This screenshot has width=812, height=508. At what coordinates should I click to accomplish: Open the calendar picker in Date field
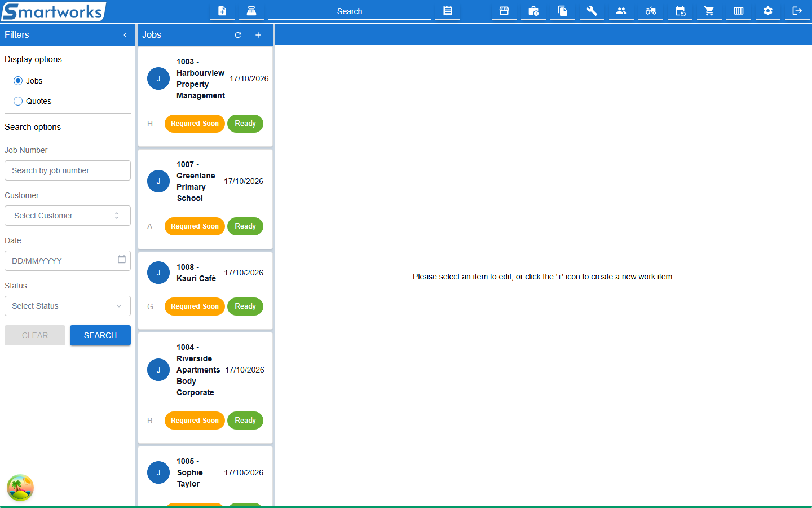pyautogui.click(x=122, y=260)
